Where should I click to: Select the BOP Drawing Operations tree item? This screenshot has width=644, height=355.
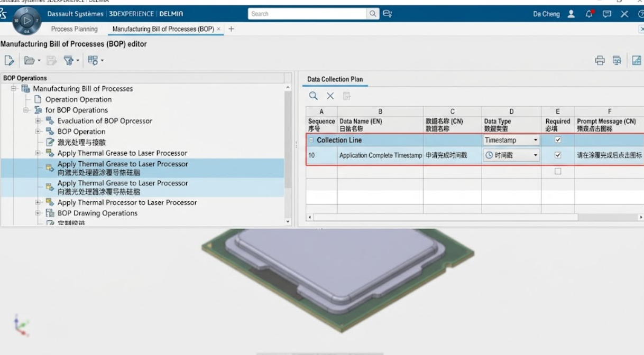[97, 213]
